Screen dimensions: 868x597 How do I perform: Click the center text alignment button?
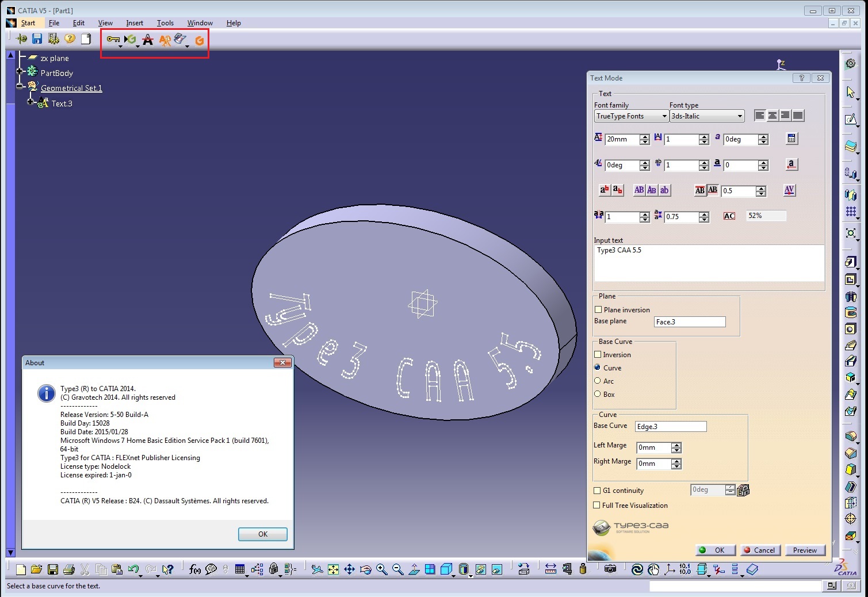click(773, 116)
